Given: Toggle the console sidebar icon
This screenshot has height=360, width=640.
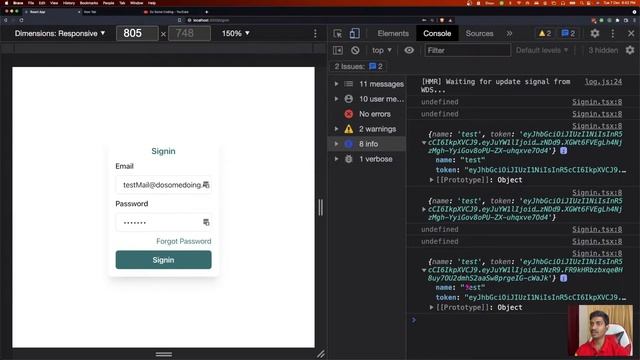Looking at the screenshot, I should 338,50.
